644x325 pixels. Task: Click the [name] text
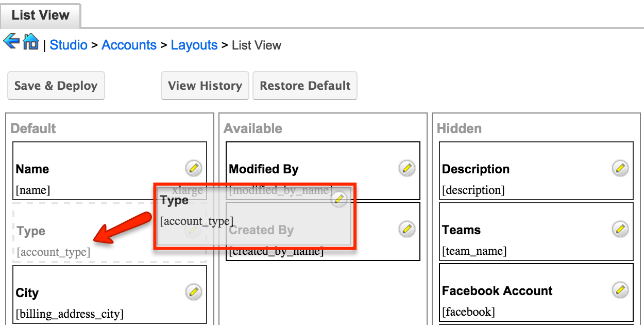point(33,190)
